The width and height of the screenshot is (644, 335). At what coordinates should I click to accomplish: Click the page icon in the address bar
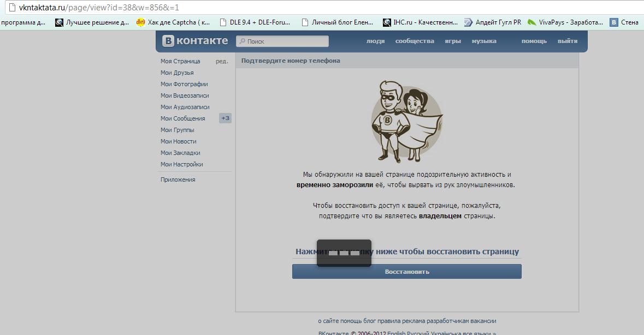coord(12,8)
